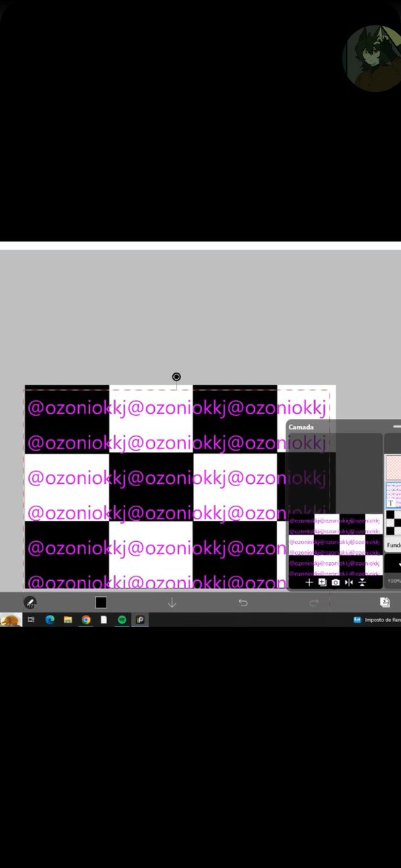The height and width of the screenshot is (868, 401).
Task: Click the 100% opacity value
Action: pos(394,582)
